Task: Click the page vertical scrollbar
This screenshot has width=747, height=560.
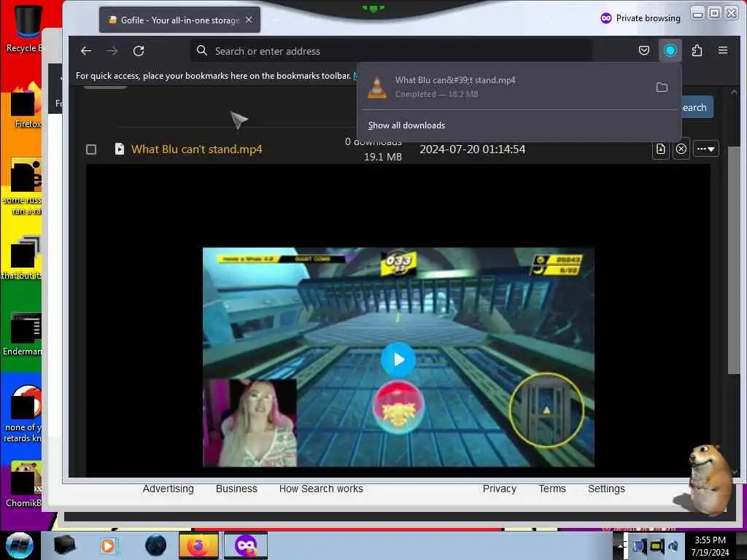Action: coord(734,260)
